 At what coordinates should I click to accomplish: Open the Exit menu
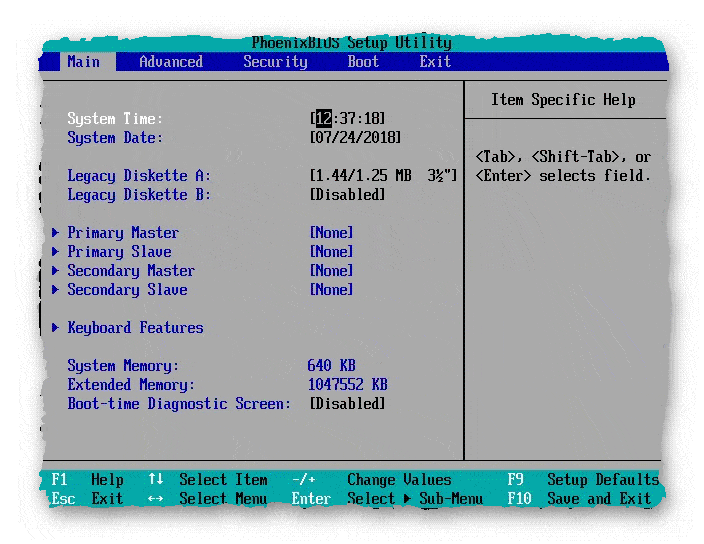436,61
